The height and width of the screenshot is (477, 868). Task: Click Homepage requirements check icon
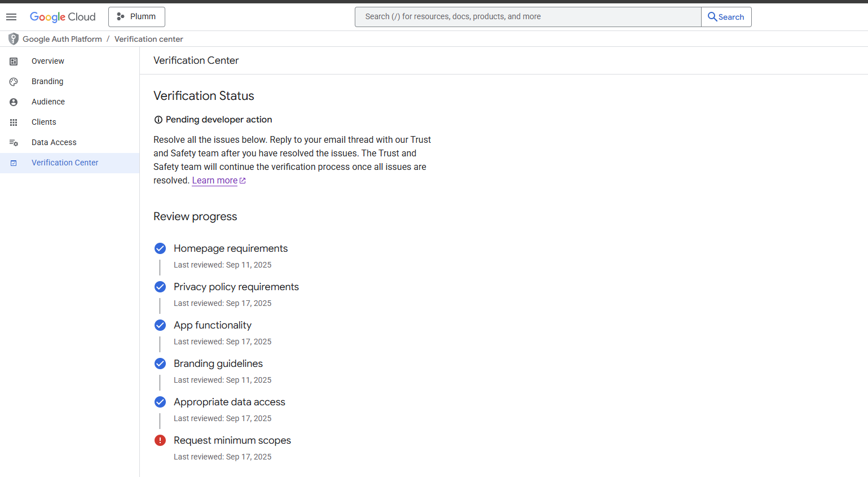[x=160, y=248]
